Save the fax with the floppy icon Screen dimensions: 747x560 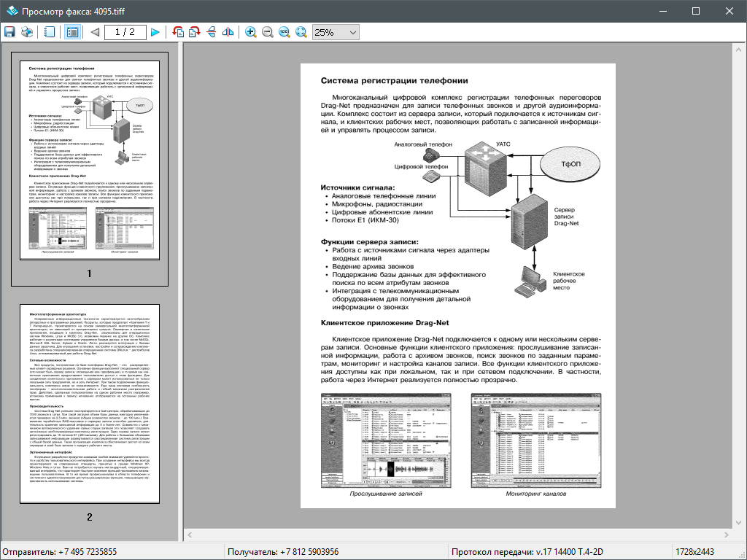point(9,32)
